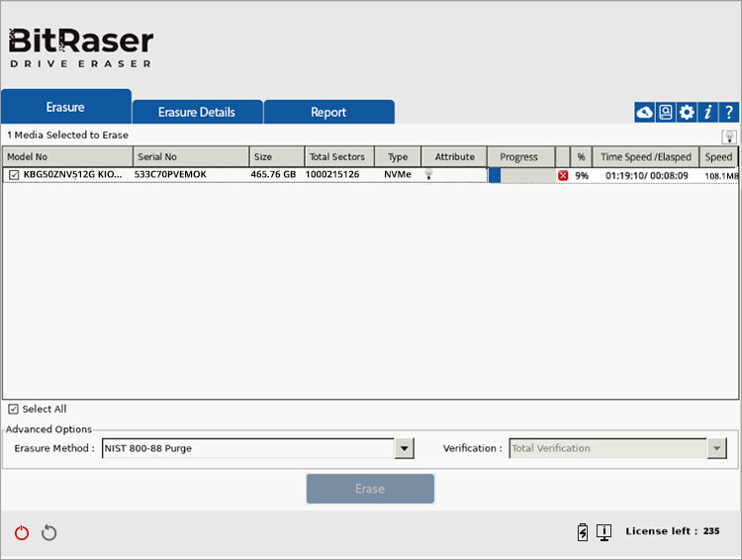Click the 9% progress value
Screen dimensions: 742x560
(582, 176)
